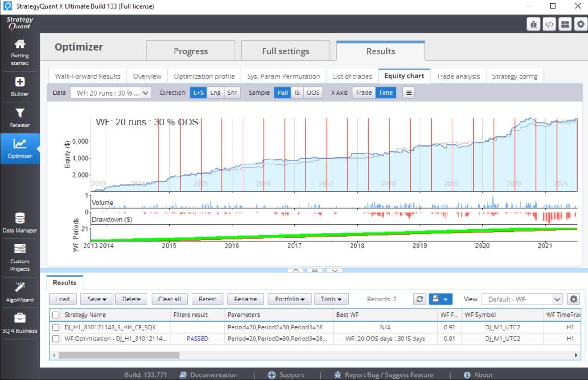Expand the Default - WF view dropdown
This screenshot has height=380, width=588.
pyautogui.click(x=522, y=299)
